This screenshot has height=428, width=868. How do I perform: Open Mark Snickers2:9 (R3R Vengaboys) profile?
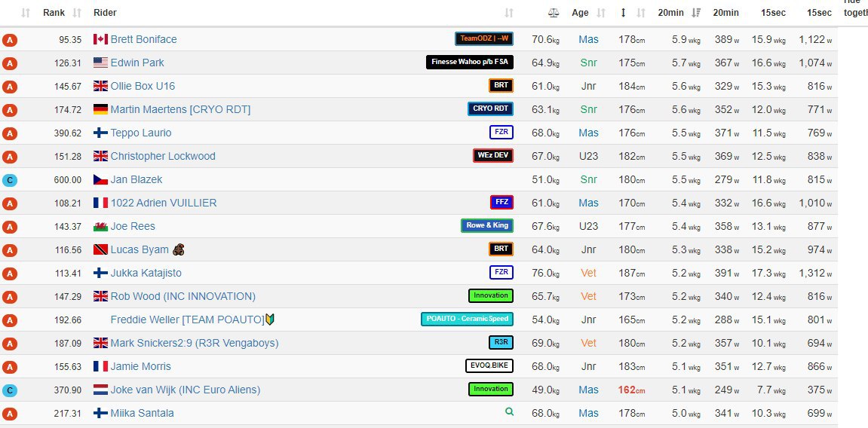click(195, 343)
